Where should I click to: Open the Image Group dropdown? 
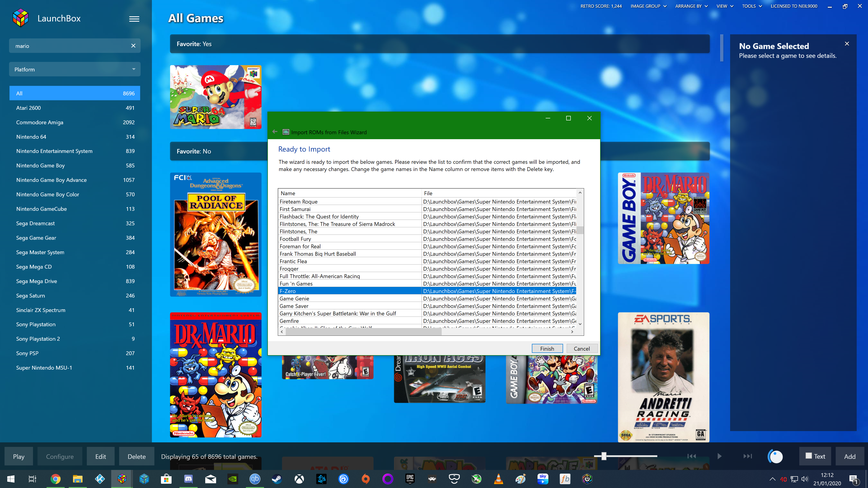click(x=648, y=6)
